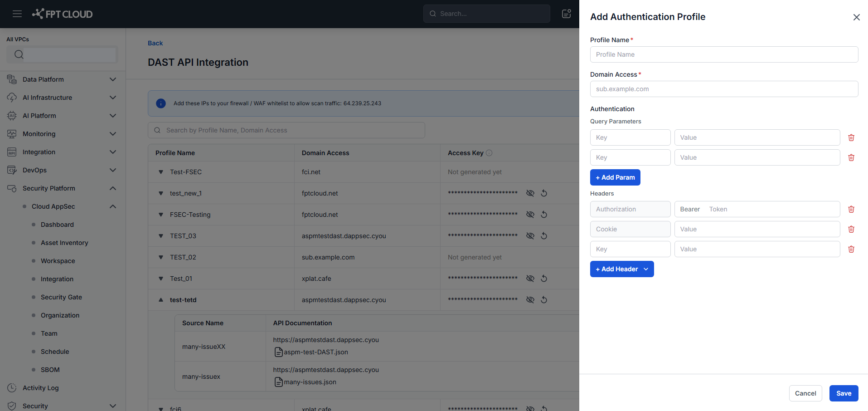Click the Cookie header Value field
This screenshot has width=868, height=411.
click(757, 229)
